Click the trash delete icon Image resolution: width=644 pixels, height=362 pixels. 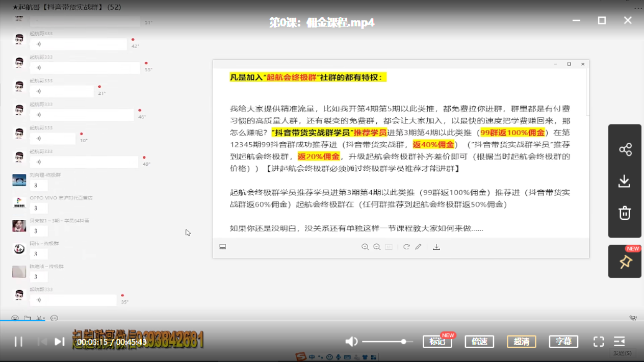coord(625,213)
